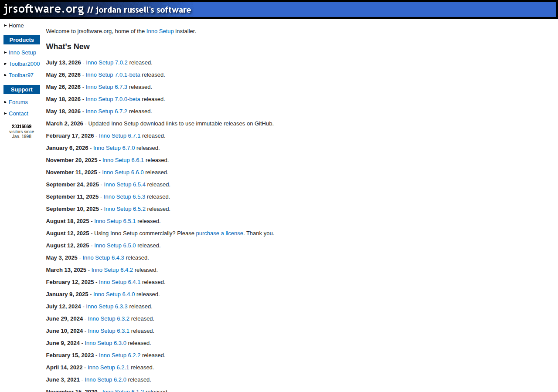Viewport: 558px width, 392px height.
Task: Open Inno Setup 6.6.1 link
Action: coord(123,160)
